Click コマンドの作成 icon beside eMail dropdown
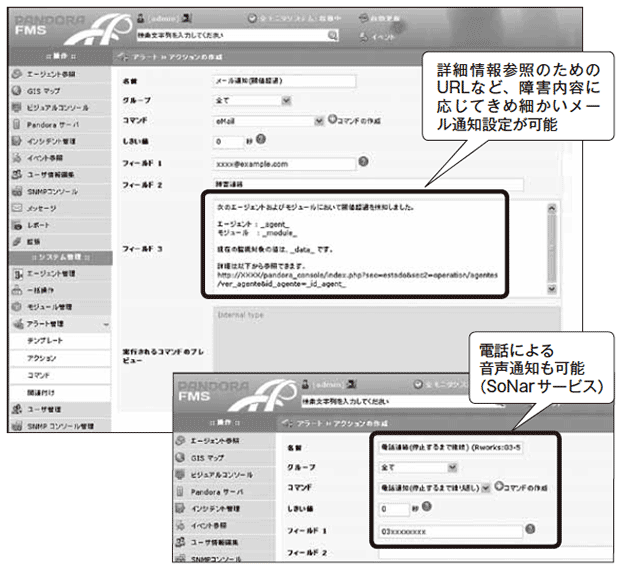This screenshot has width=620, height=568. (x=332, y=119)
